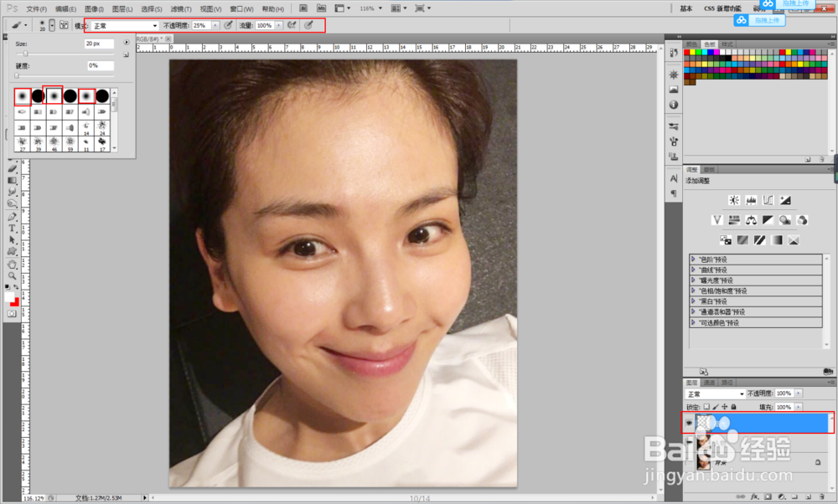Delete layer with trash icon
The height and width of the screenshot is (504, 838).
click(822, 496)
